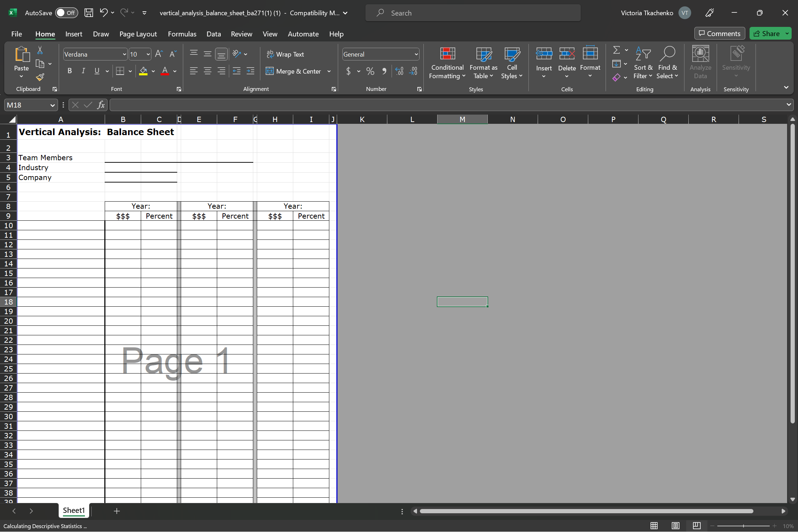The image size is (798, 532).
Task: Open the Name Box dropdown arrow
Action: coord(52,105)
